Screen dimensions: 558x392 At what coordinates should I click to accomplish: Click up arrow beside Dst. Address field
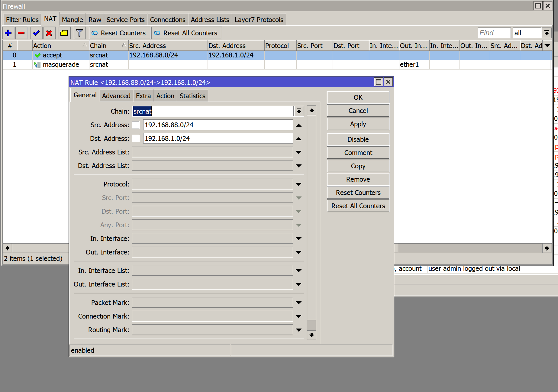click(x=298, y=138)
